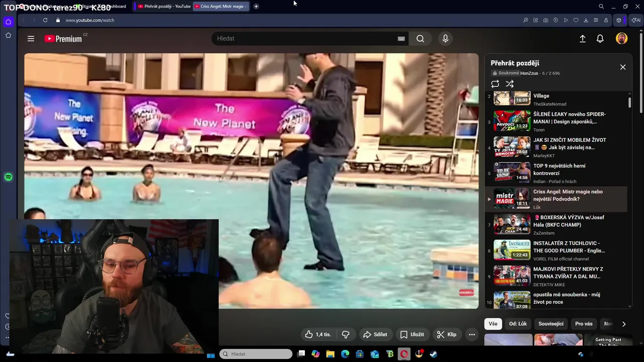Open playlist item ŠÍLENÉ LEAKY nového SPIDER-MANA
The height and width of the screenshot is (362, 644).
pyautogui.click(x=556, y=122)
